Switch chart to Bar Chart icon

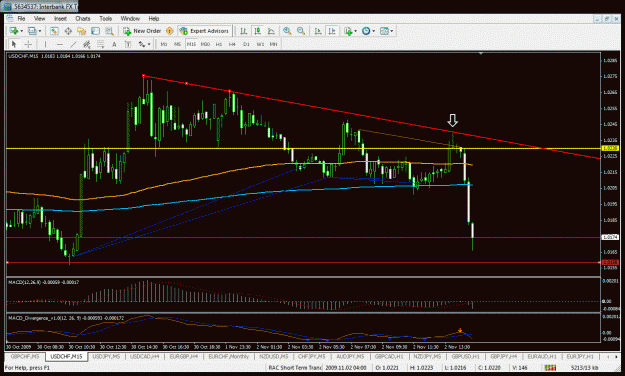(x=244, y=31)
